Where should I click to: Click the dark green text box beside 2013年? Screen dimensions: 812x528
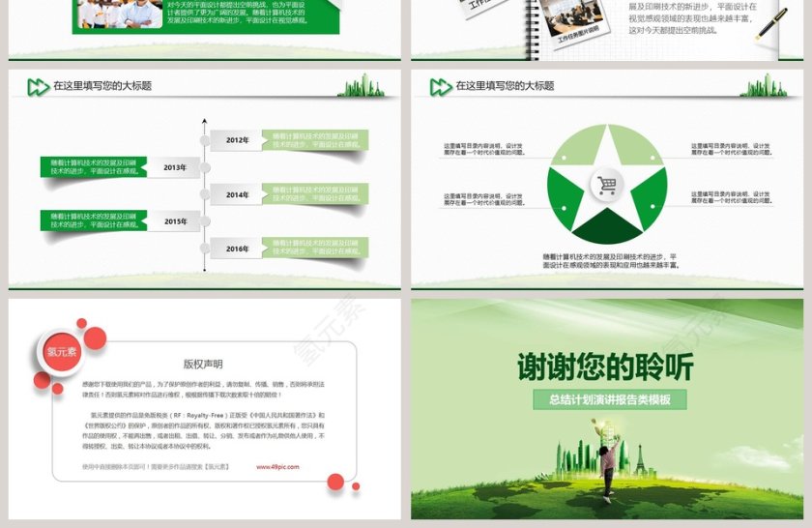[x=94, y=167]
